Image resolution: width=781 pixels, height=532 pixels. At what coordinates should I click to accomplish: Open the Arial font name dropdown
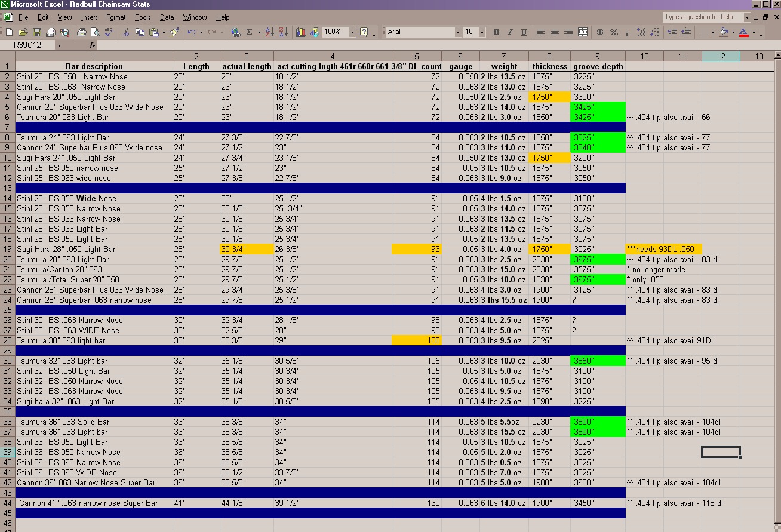point(458,32)
